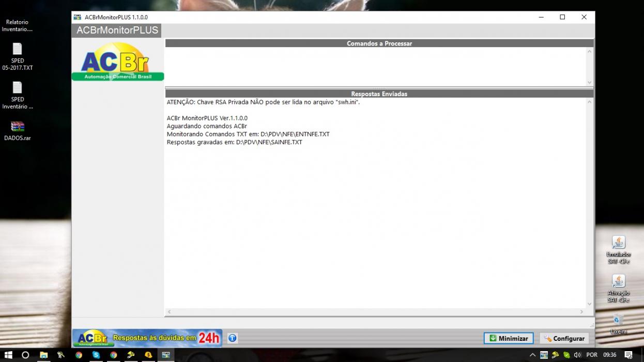Minimize the ACBrMonitorPLUS window from the title bar

[x=541, y=17]
